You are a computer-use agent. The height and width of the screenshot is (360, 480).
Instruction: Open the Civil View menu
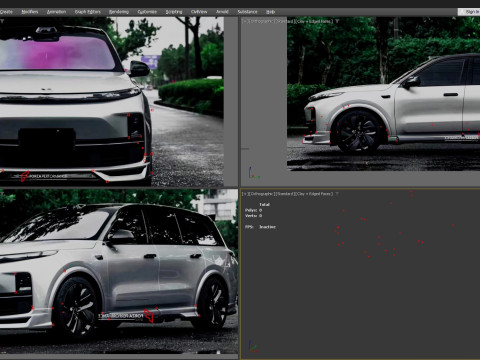click(199, 12)
